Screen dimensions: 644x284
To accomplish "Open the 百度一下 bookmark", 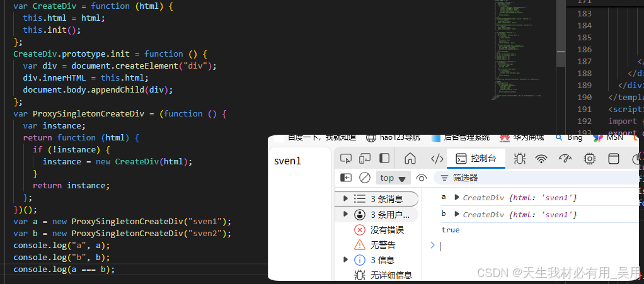I will [x=316, y=138].
